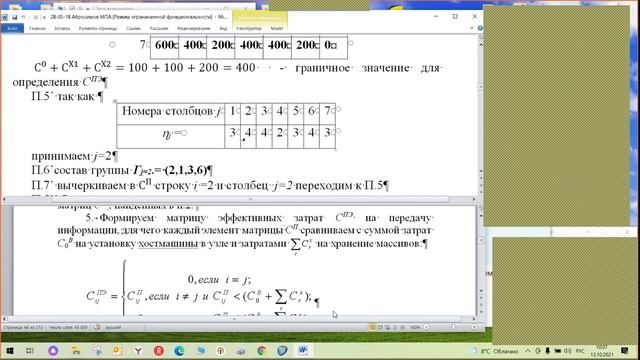Image resolution: width=640 pixels, height=360 pixels.
Task: Click the РУС keyboard language indicator
Action: pyautogui.click(x=580, y=351)
